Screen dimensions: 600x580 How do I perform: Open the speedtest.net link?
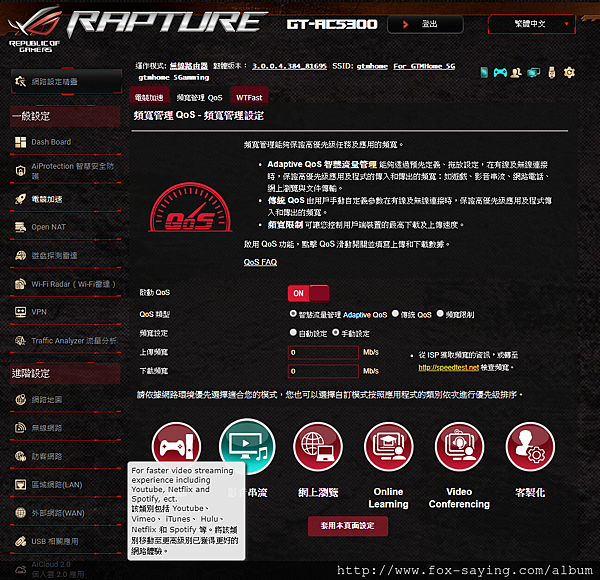pyautogui.click(x=448, y=367)
